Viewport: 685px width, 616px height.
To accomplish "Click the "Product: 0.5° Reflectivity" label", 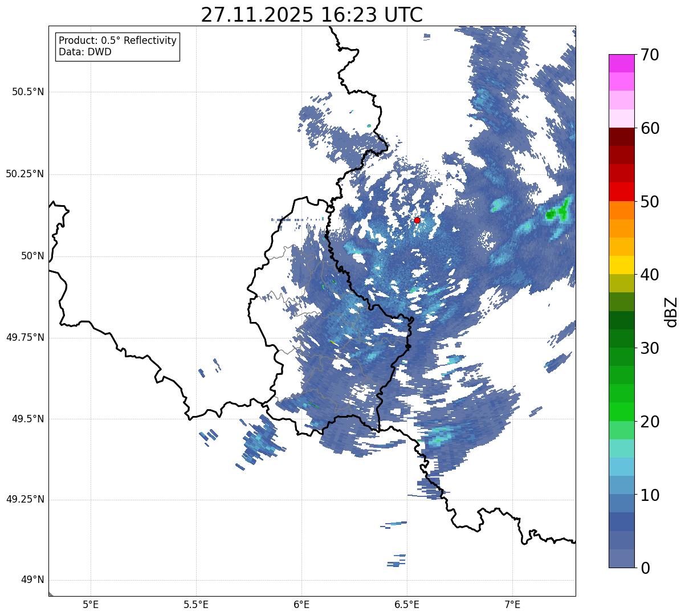I will pyautogui.click(x=117, y=40).
